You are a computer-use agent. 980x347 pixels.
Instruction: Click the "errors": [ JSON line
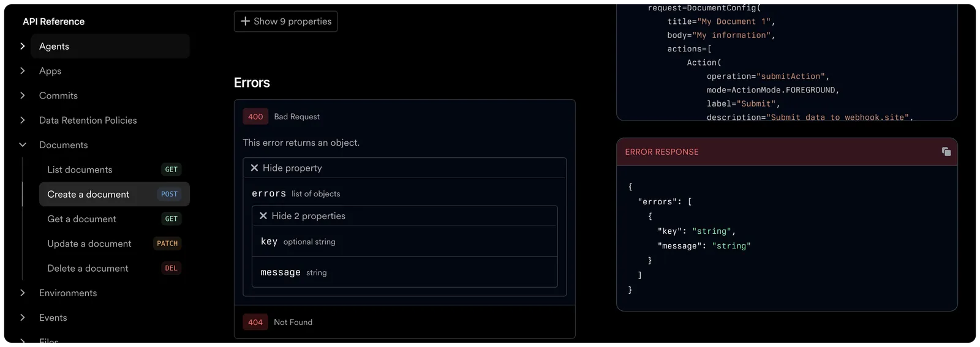[665, 201]
